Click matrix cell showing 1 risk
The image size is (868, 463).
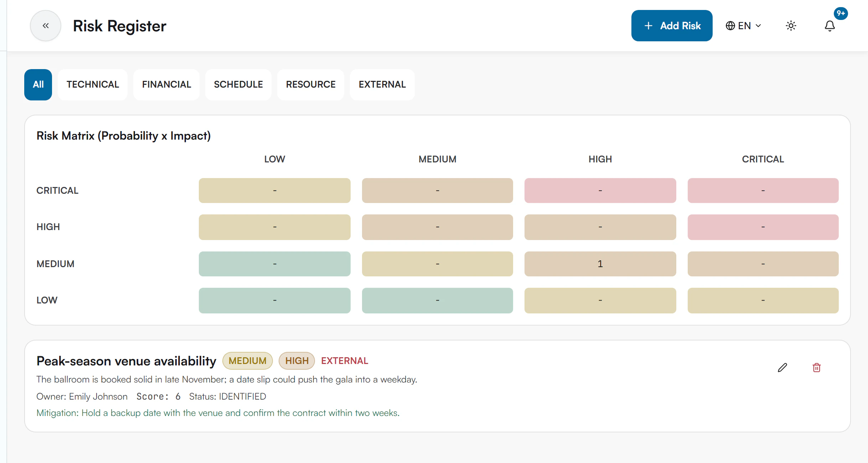click(x=600, y=264)
